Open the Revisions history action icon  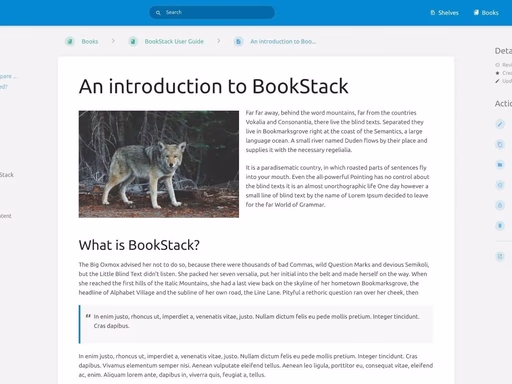[x=500, y=185]
